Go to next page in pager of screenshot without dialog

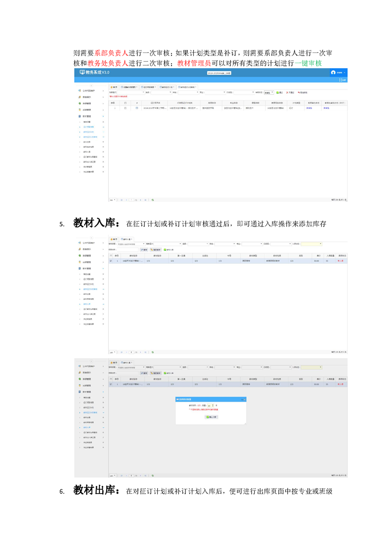140,352
